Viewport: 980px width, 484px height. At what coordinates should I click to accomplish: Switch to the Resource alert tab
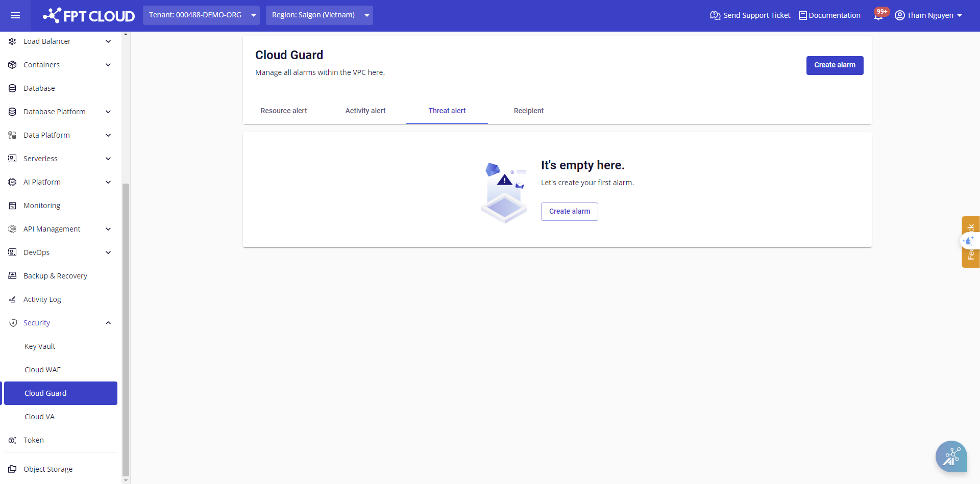(x=284, y=111)
